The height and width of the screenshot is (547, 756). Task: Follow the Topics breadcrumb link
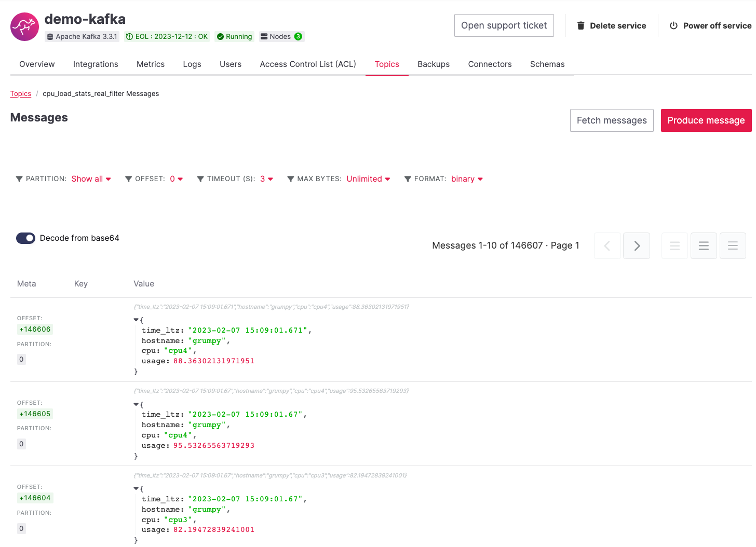tap(20, 93)
